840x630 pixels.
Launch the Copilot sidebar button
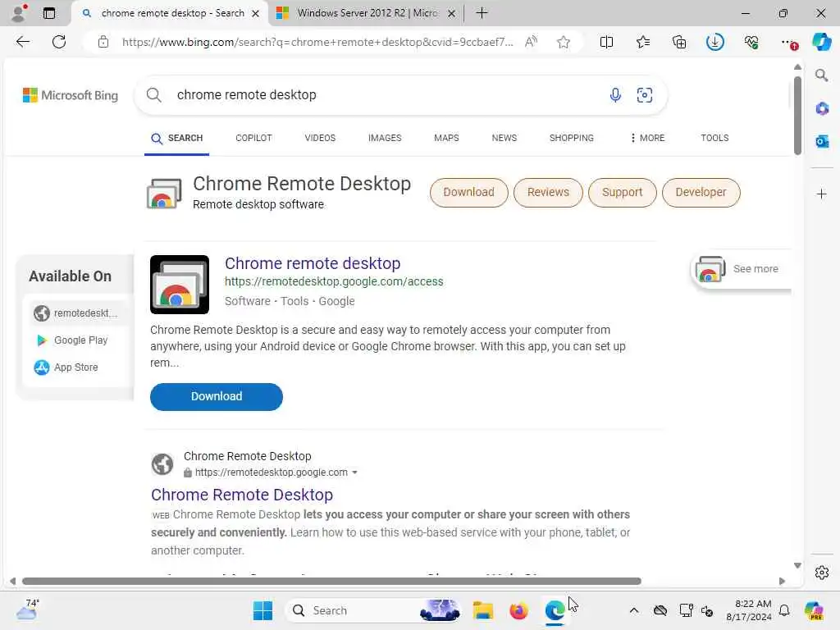pos(821,42)
